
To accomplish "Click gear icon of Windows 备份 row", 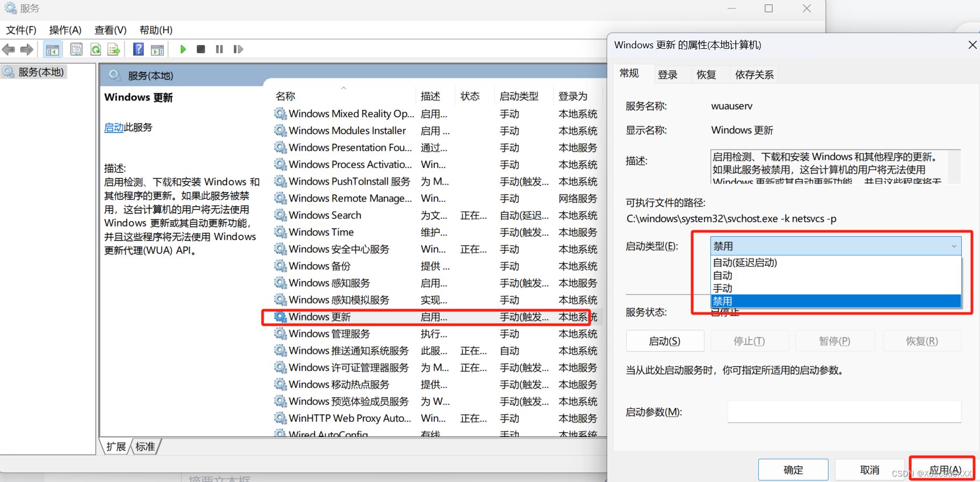I will (x=280, y=266).
